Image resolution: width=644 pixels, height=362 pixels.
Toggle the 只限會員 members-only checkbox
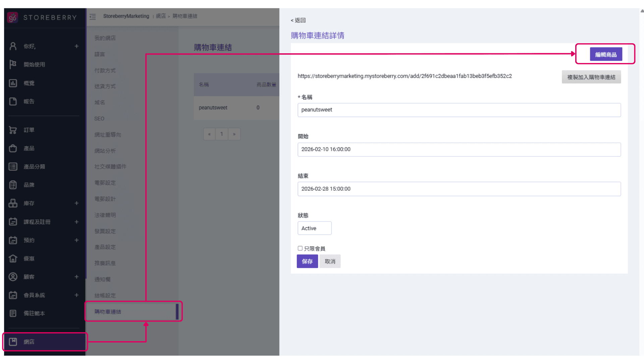point(300,248)
